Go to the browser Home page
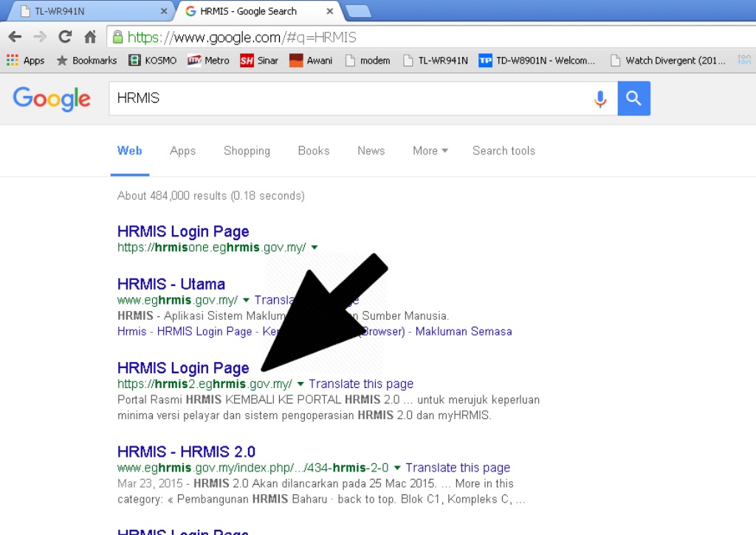The image size is (756, 535). tap(90, 37)
